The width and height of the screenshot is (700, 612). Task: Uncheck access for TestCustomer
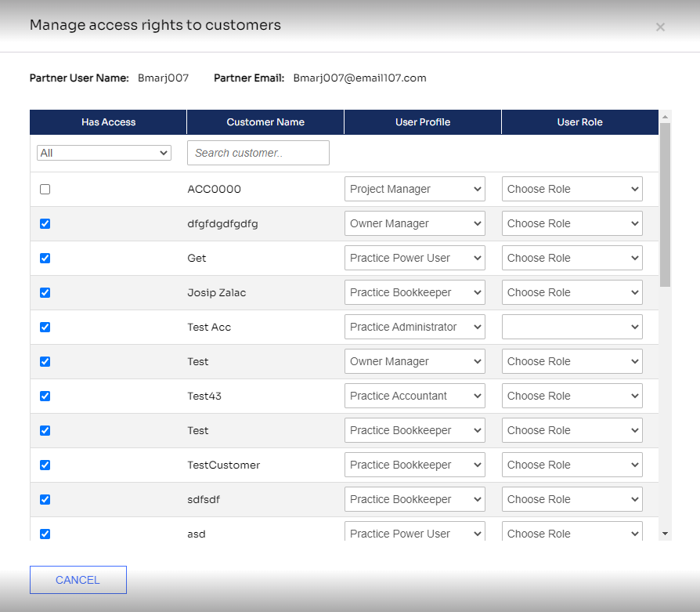pos(45,465)
